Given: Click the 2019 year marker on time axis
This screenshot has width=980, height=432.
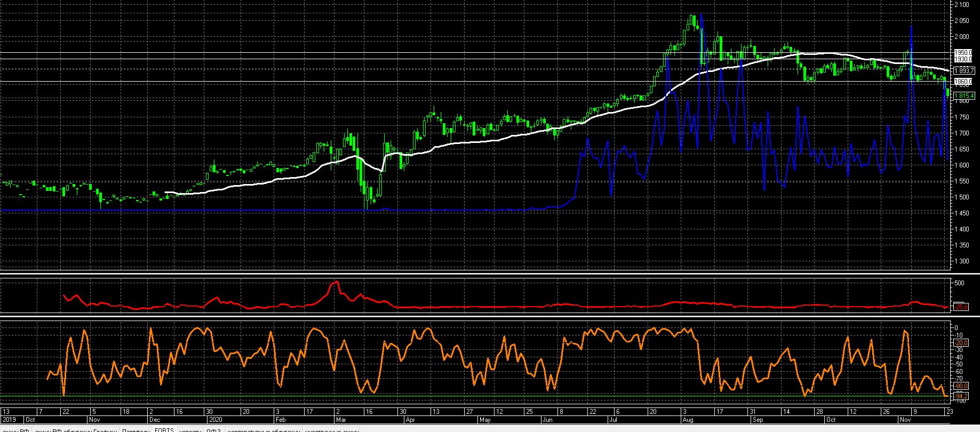Looking at the screenshot, I should [9, 420].
